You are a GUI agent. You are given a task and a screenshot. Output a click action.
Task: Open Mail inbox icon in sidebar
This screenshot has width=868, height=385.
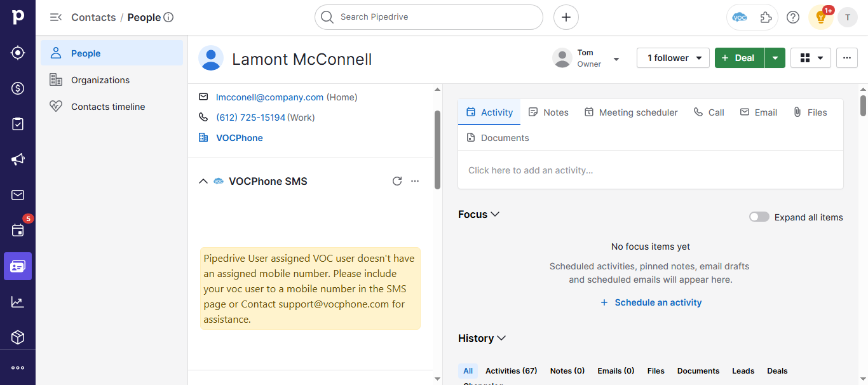point(18,195)
